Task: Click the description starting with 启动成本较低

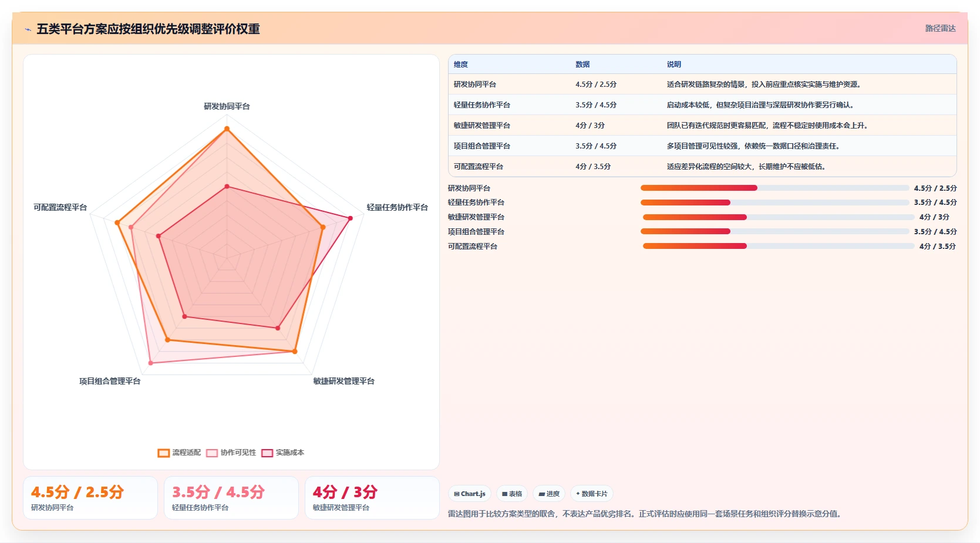Action: tap(760, 105)
